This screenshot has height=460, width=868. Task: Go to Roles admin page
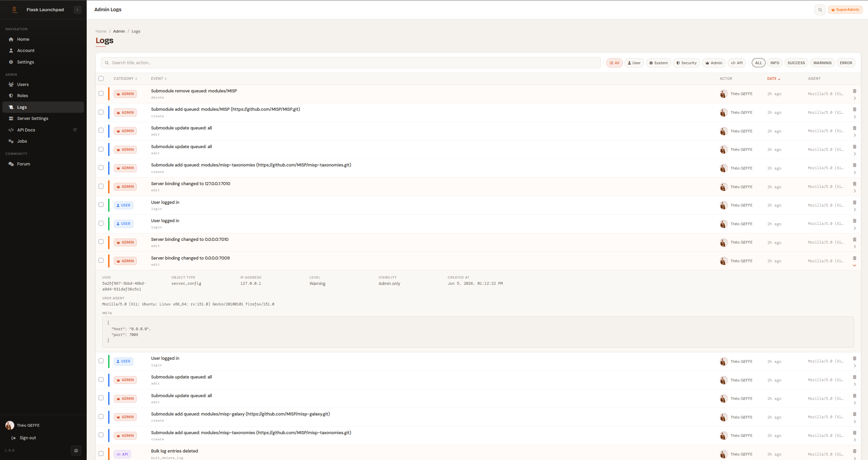tap(43, 96)
